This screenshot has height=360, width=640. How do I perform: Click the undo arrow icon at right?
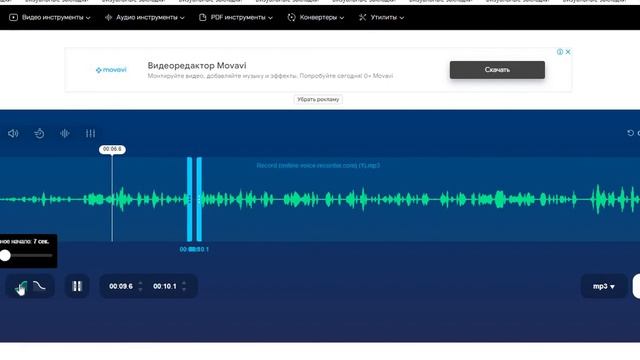point(630,133)
